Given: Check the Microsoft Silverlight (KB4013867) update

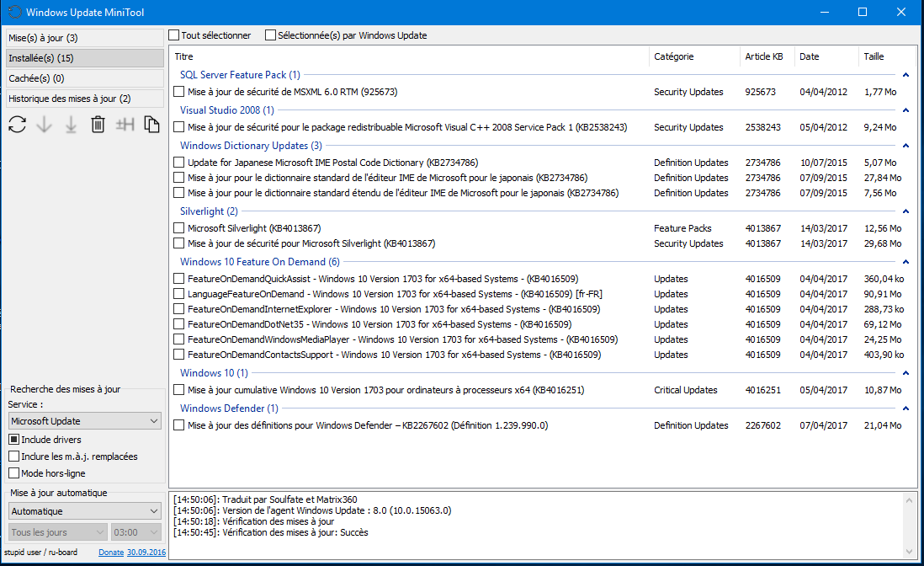Looking at the screenshot, I should 178,228.
